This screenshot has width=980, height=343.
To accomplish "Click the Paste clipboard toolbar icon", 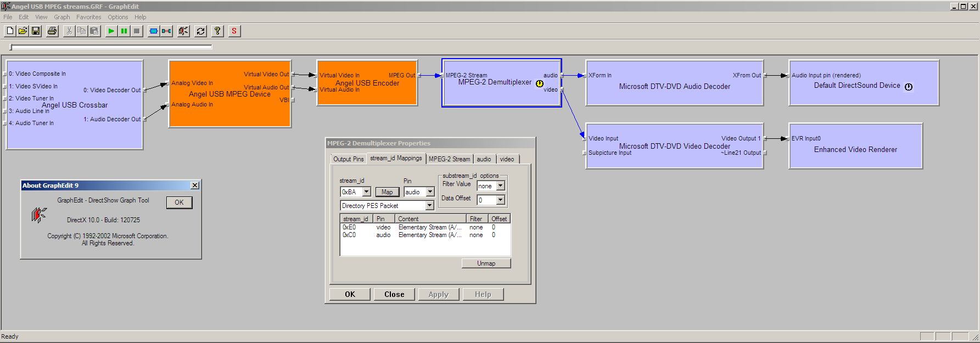I will [x=94, y=31].
